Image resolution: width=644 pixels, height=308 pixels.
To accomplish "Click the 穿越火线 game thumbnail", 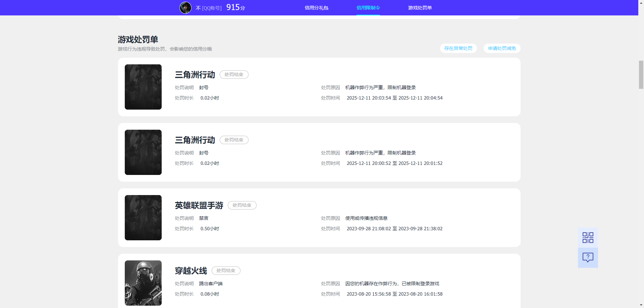I will tap(143, 283).
